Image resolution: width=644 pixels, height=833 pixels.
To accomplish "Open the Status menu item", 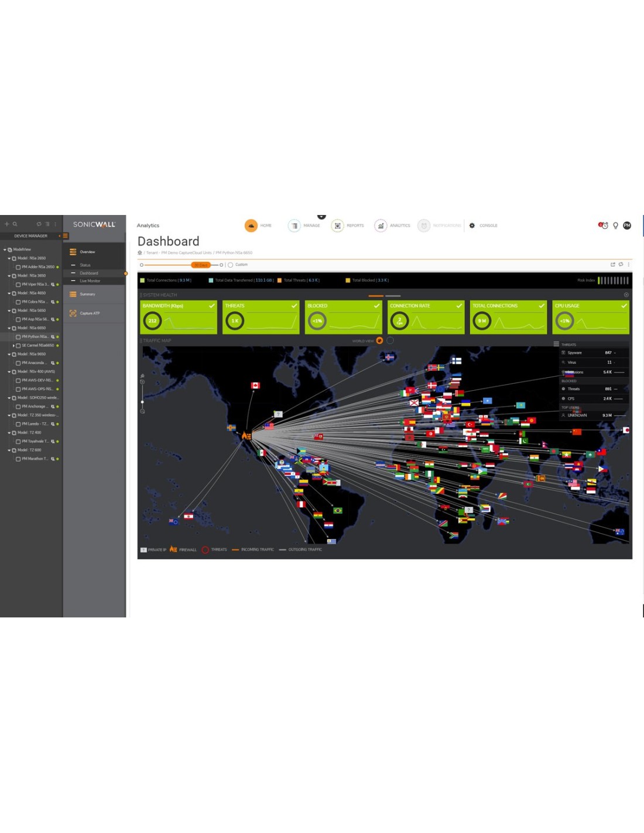I will [85, 265].
